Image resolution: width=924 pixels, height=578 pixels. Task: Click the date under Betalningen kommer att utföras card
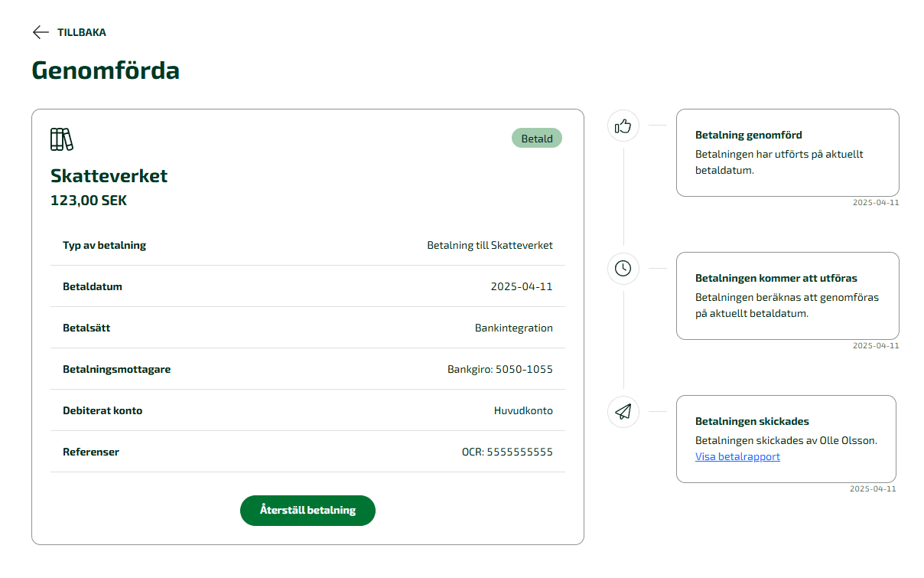(x=876, y=345)
